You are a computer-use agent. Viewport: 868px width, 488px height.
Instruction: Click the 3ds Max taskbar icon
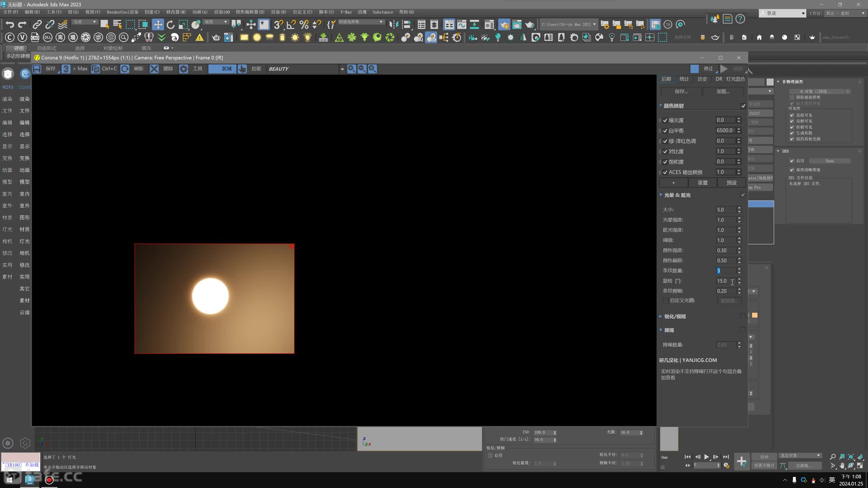[29, 479]
